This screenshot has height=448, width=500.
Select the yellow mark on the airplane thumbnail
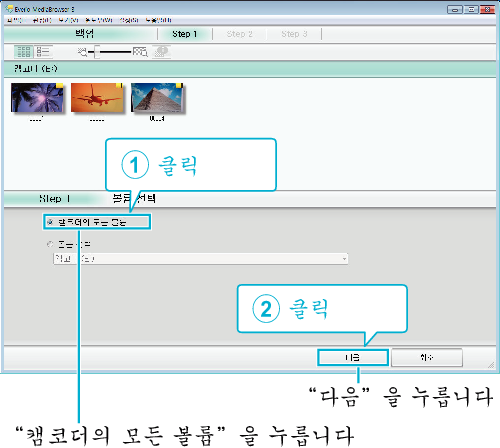[x=119, y=85]
